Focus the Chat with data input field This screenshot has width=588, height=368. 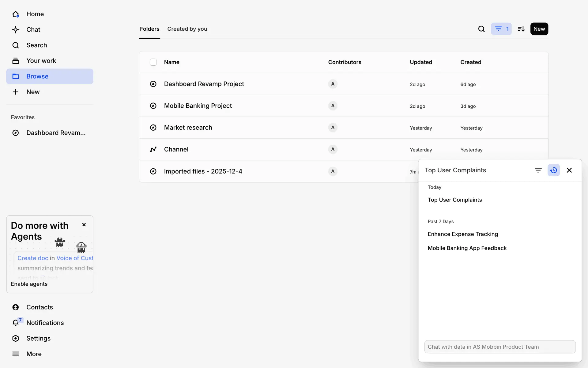pos(500,347)
